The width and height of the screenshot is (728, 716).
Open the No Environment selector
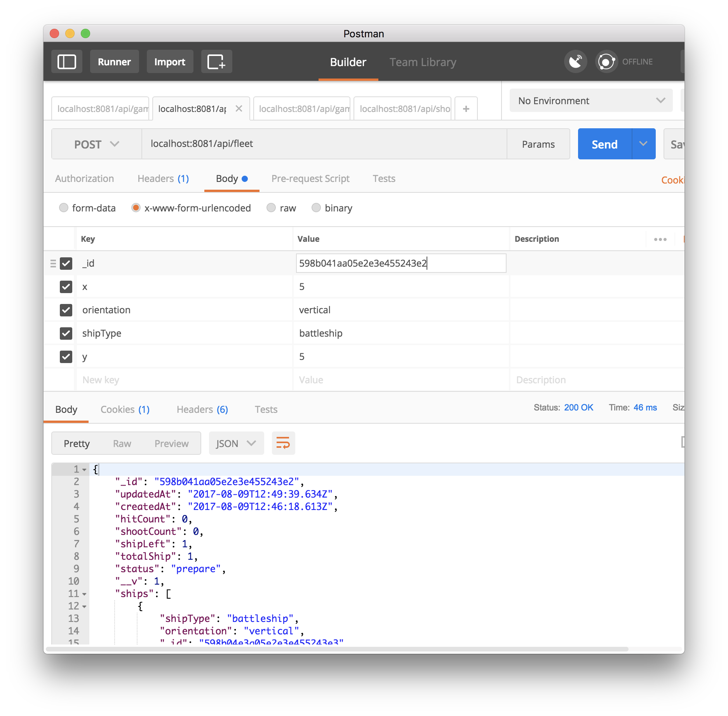[x=591, y=101]
